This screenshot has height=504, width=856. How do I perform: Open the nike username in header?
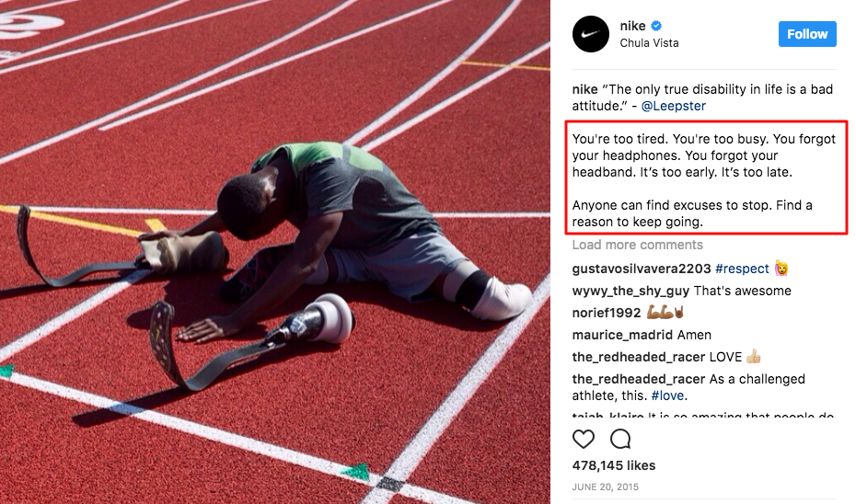632,26
